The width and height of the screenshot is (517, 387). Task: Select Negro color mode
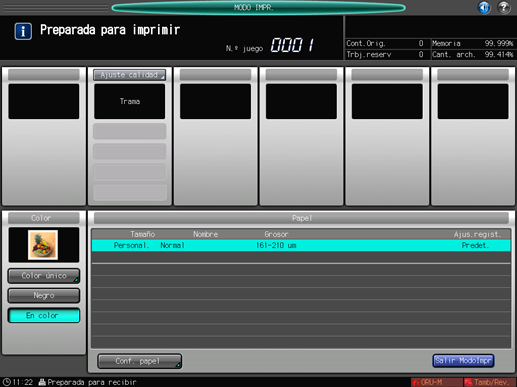[x=44, y=295]
